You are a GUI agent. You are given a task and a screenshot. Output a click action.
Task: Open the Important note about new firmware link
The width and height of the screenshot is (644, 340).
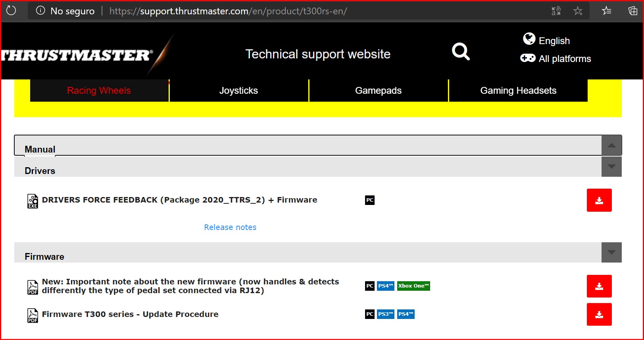[x=190, y=286]
